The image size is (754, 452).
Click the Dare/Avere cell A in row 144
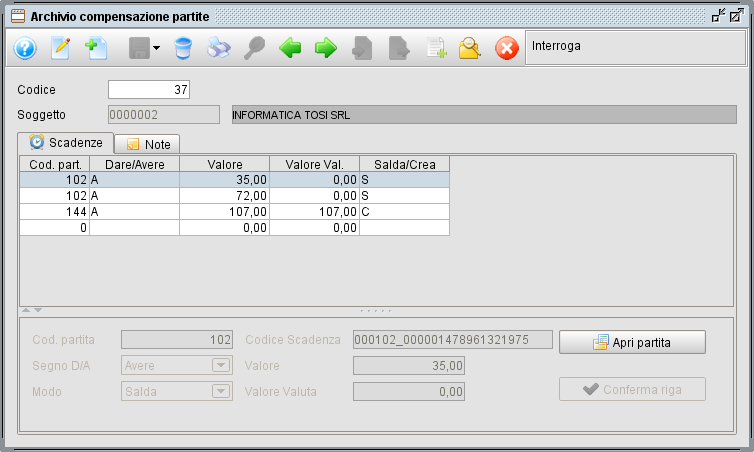click(135, 212)
